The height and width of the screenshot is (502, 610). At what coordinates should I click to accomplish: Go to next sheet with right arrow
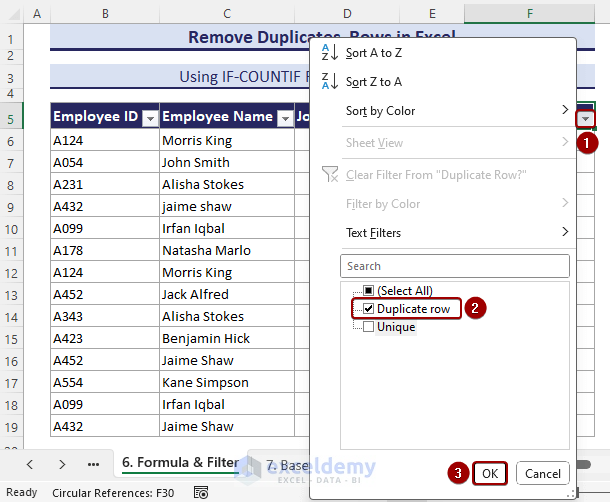[x=62, y=464]
